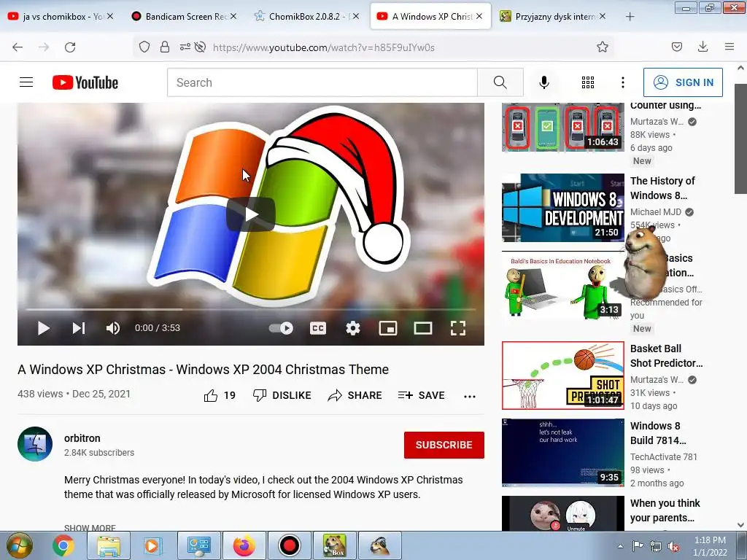Image resolution: width=747 pixels, height=560 pixels.
Task: Enable miniplayer mode
Action: point(388,328)
